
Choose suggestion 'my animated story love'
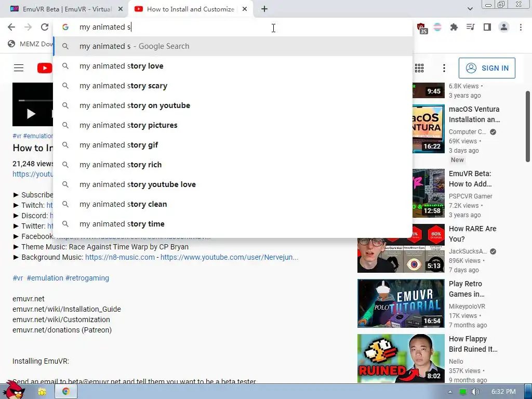pos(233,66)
